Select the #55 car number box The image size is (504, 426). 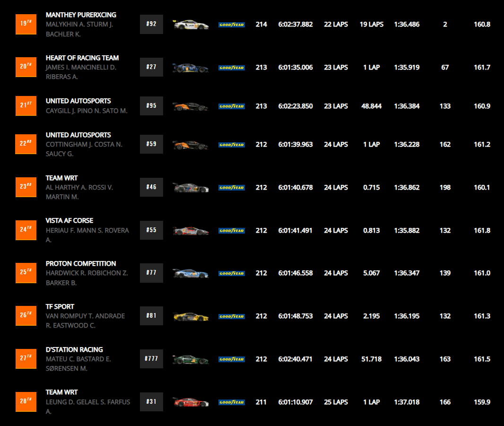(x=151, y=230)
